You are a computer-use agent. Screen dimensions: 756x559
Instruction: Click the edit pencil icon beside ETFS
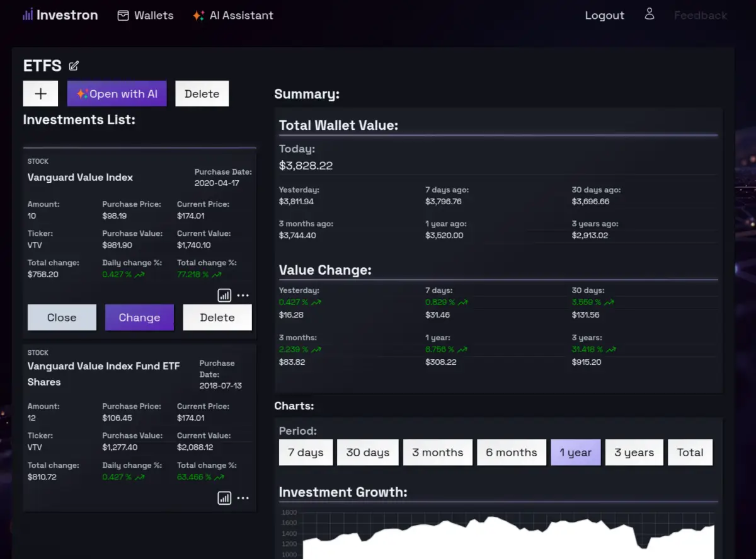pos(74,66)
